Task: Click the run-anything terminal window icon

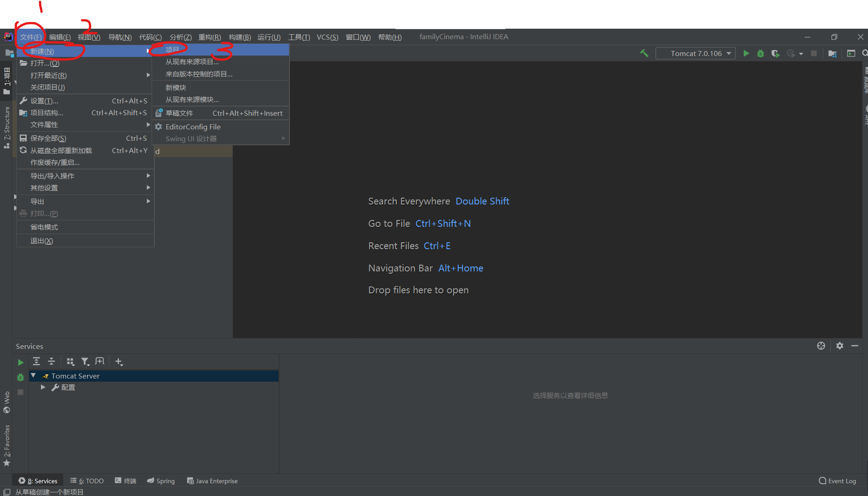Action: tap(851, 53)
